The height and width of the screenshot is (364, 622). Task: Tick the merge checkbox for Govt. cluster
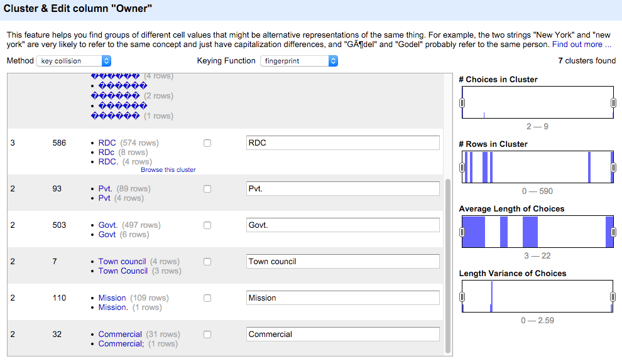(207, 225)
